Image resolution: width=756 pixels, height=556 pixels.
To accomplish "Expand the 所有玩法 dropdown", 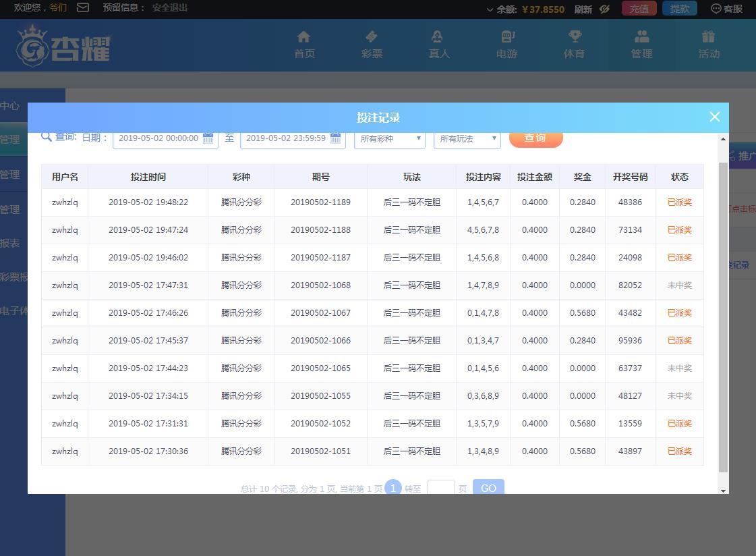I will point(467,139).
